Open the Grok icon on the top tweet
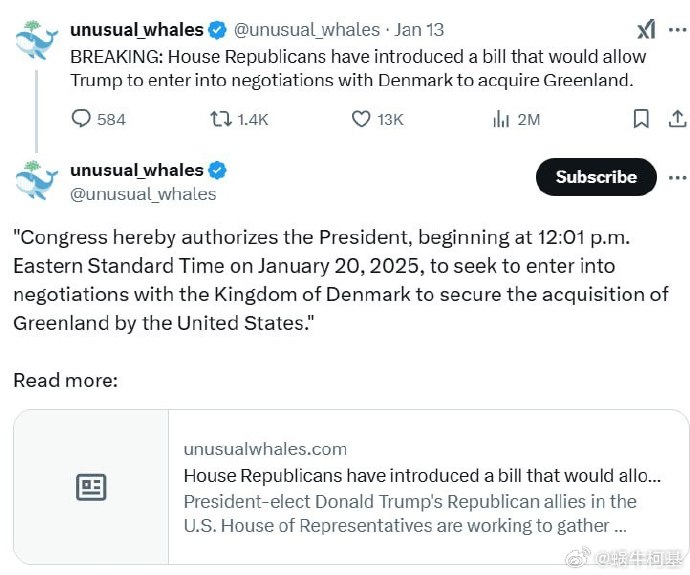 coord(646,30)
